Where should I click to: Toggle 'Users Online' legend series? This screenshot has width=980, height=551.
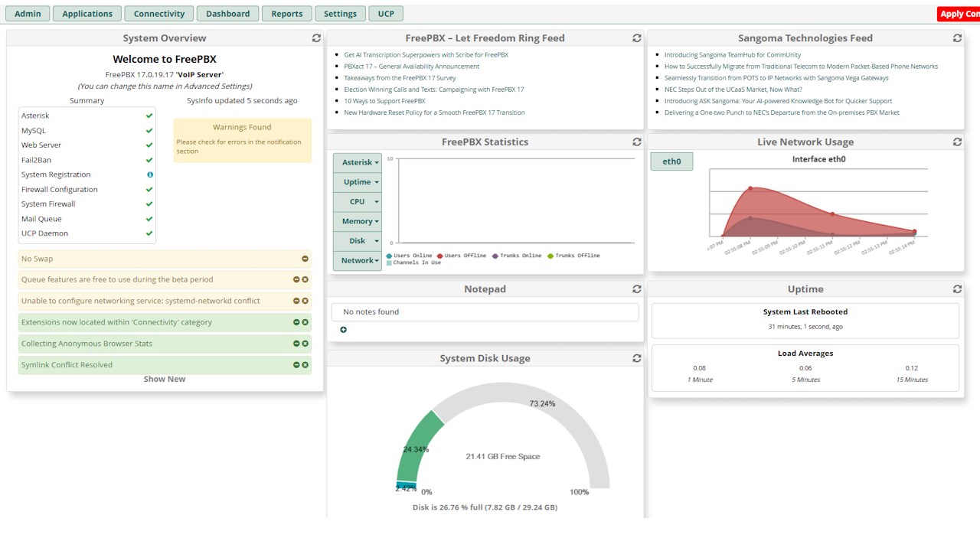[410, 256]
